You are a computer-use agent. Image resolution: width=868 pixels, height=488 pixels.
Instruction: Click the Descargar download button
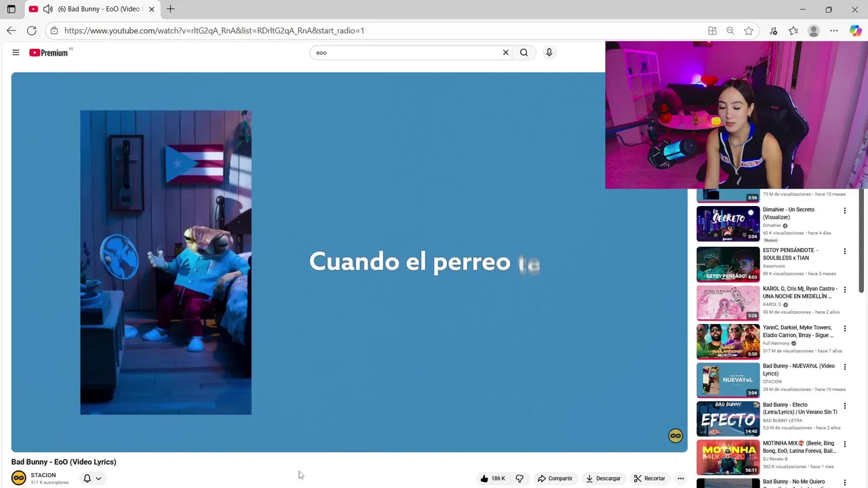pyautogui.click(x=603, y=479)
